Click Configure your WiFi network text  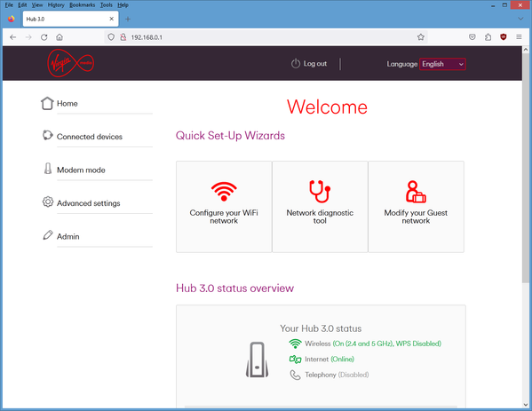224,217
